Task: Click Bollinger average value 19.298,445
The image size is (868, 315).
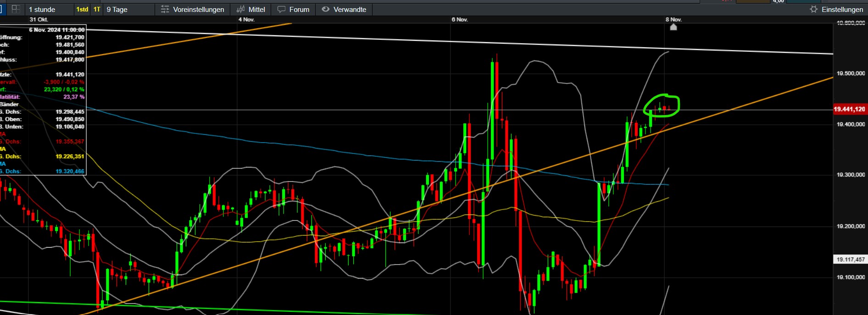Action: (x=70, y=112)
